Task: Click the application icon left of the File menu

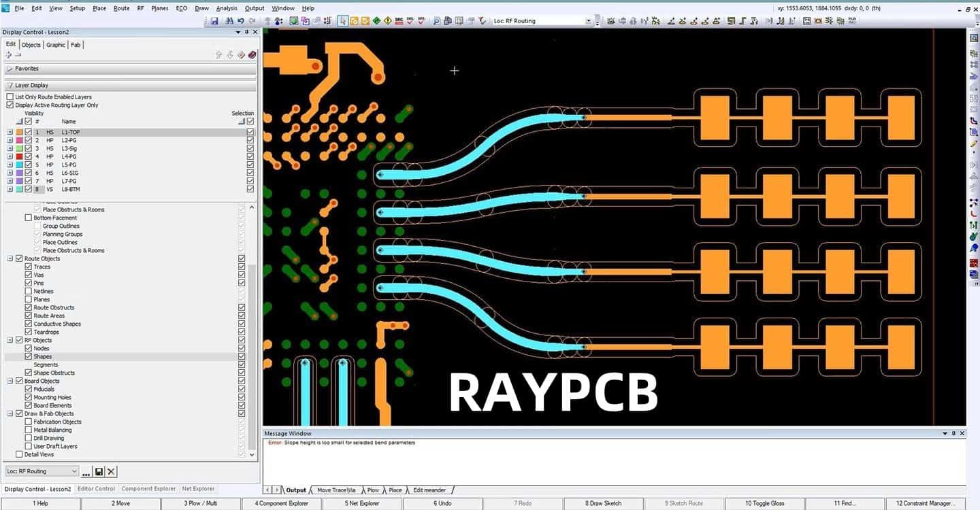Action: point(5,8)
